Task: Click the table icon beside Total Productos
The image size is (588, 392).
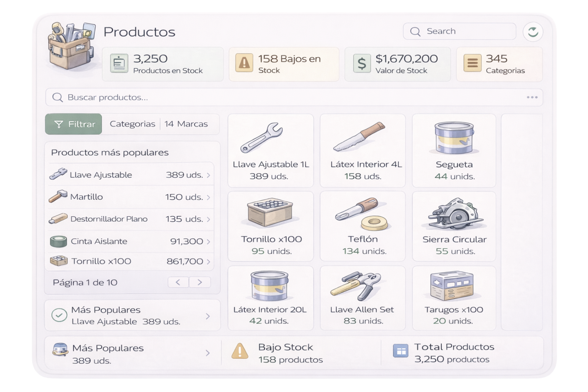Action: click(400, 350)
